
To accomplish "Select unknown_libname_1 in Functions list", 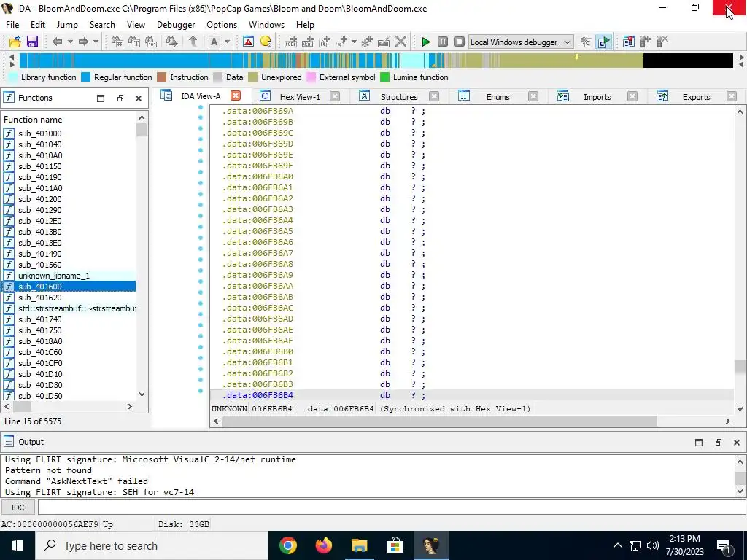I will (x=69, y=276).
